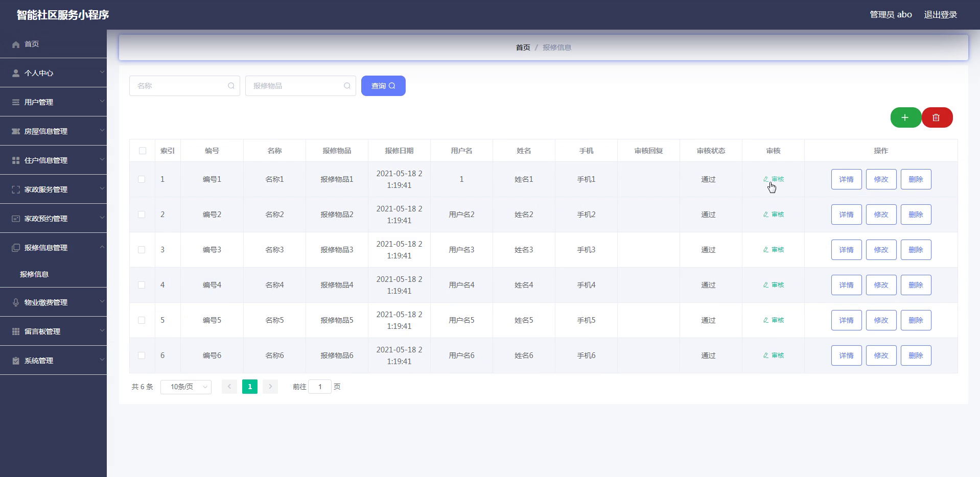Viewport: 980px width, 477px height.
Task: Check the checkbox for row 编号5
Action: coord(142,320)
